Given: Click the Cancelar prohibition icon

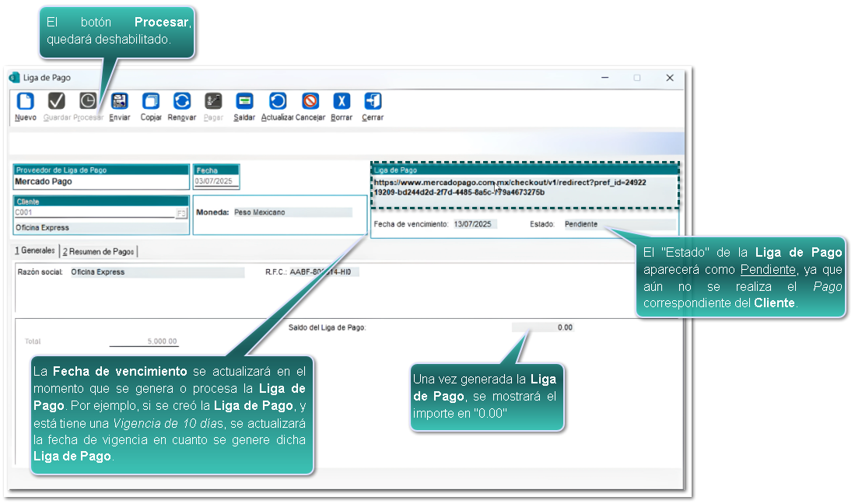Looking at the screenshot, I should (x=310, y=101).
